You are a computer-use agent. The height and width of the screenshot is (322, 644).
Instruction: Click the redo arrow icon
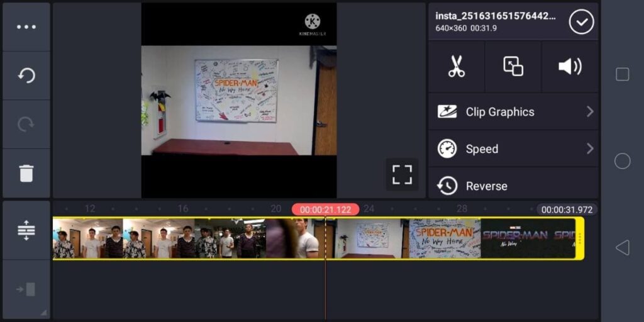26,125
